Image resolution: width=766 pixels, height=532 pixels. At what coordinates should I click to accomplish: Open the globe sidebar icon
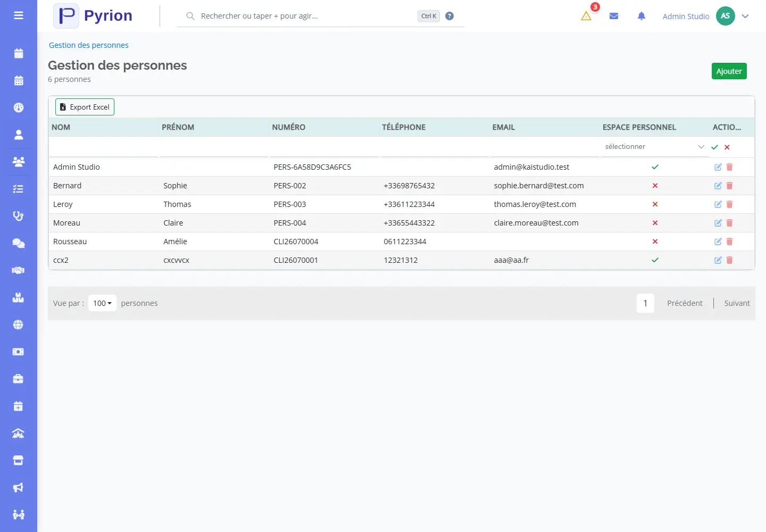(19, 325)
